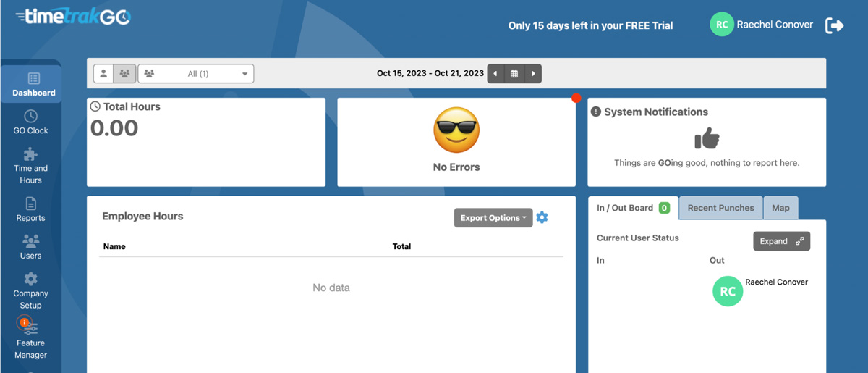This screenshot has height=373, width=868.
Task: Switch to the Recent Punches tab
Action: [x=720, y=208]
